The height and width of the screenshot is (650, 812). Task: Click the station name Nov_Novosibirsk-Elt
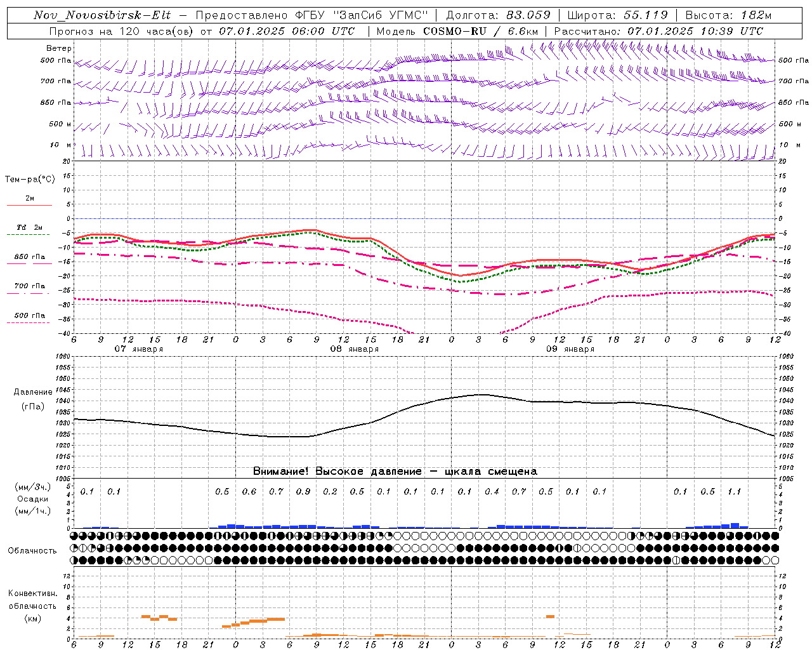pyautogui.click(x=102, y=15)
